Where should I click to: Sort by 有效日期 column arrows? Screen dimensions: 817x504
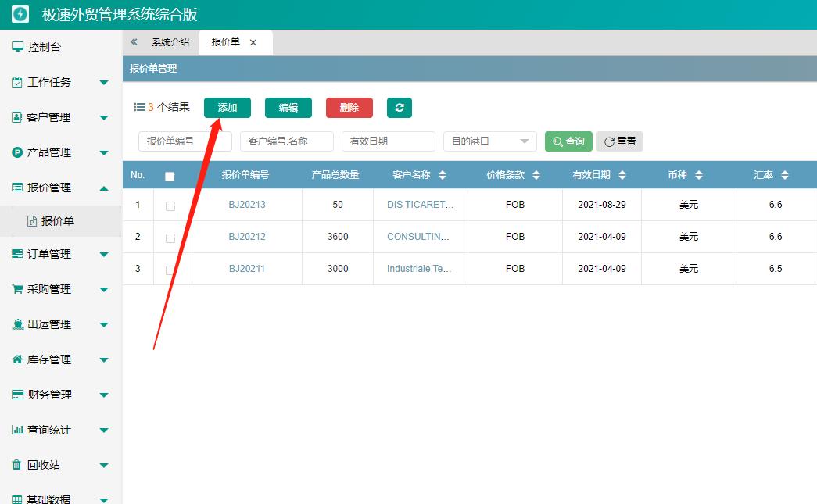pos(622,174)
